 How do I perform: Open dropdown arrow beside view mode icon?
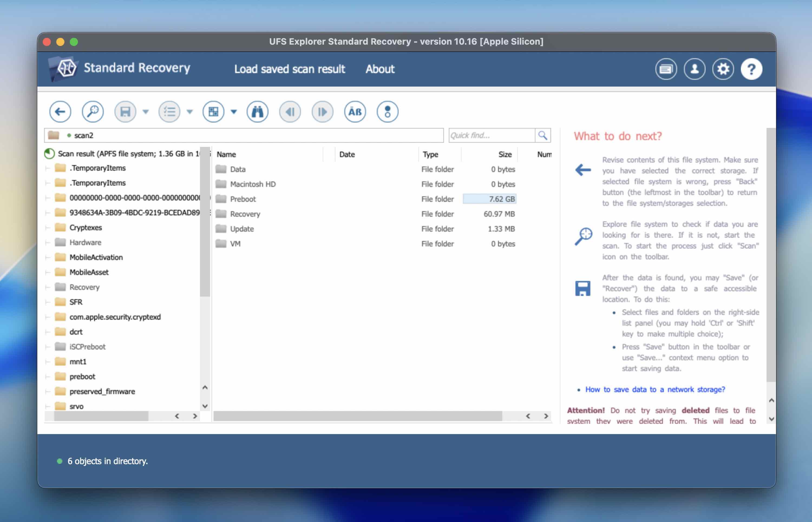[234, 111]
